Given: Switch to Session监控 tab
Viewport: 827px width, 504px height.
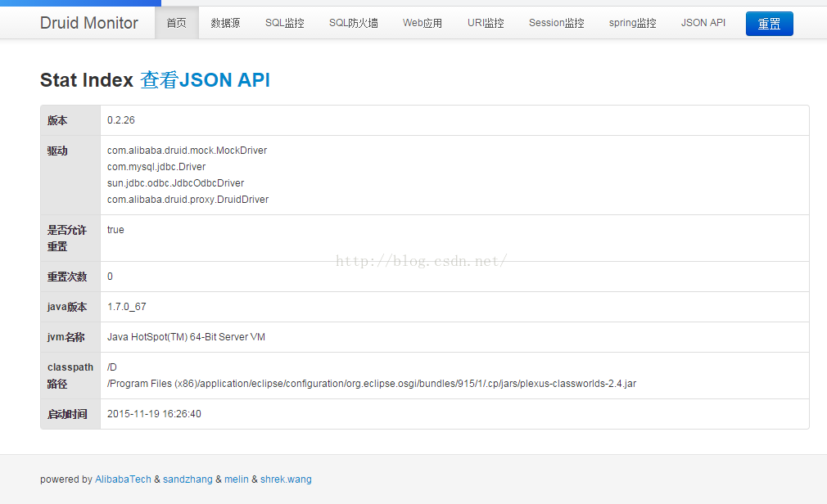Looking at the screenshot, I should [557, 23].
